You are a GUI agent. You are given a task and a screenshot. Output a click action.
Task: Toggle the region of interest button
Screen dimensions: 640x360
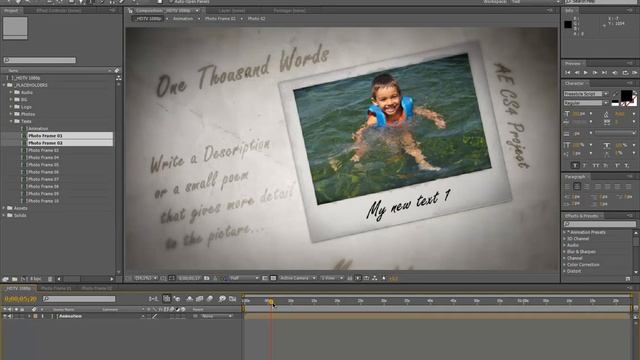(265, 278)
